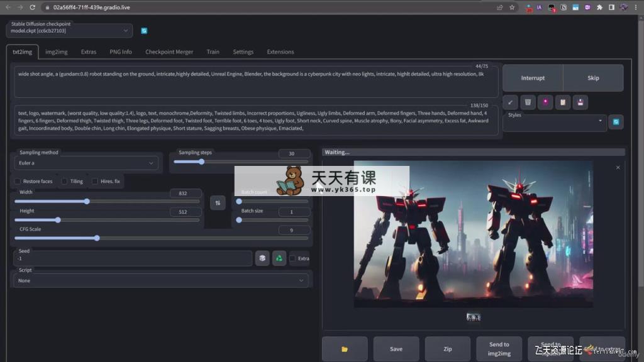
Task: Enable the Tiling checkbox
Action: (65, 181)
